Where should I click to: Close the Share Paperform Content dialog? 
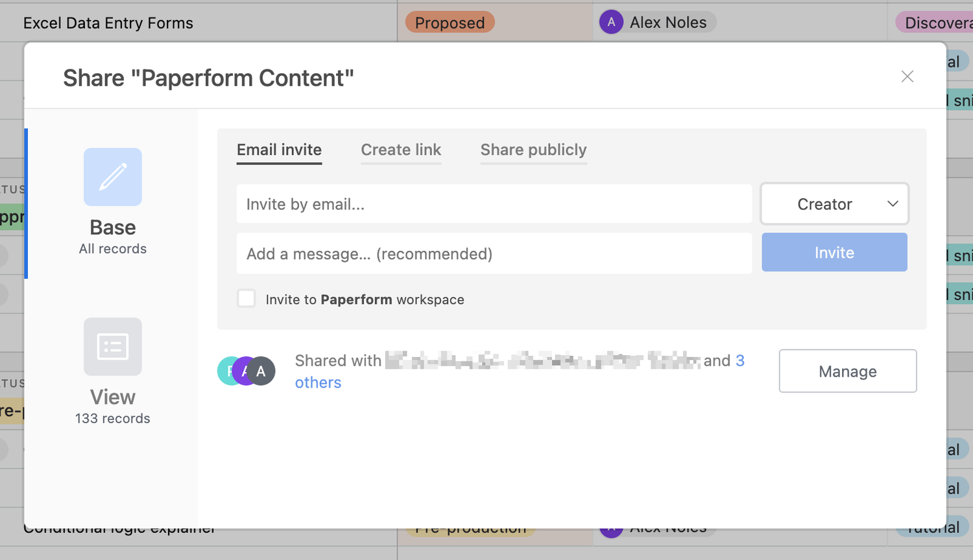[907, 76]
